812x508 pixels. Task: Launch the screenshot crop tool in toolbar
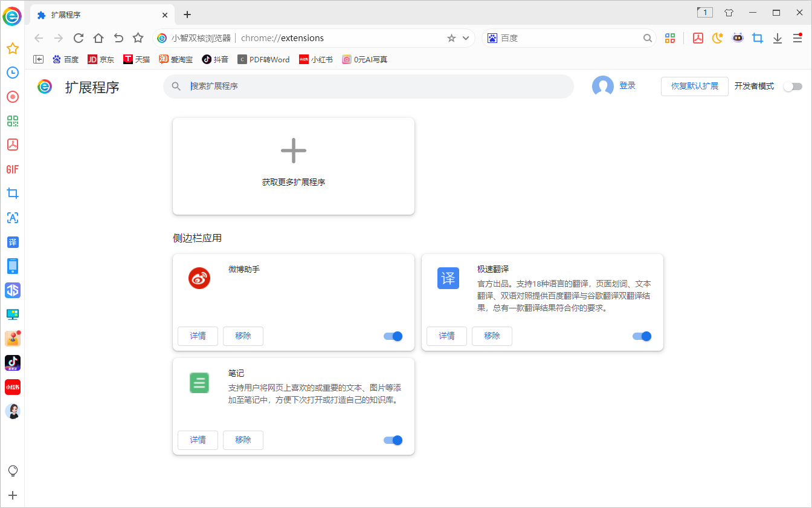(758, 37)
